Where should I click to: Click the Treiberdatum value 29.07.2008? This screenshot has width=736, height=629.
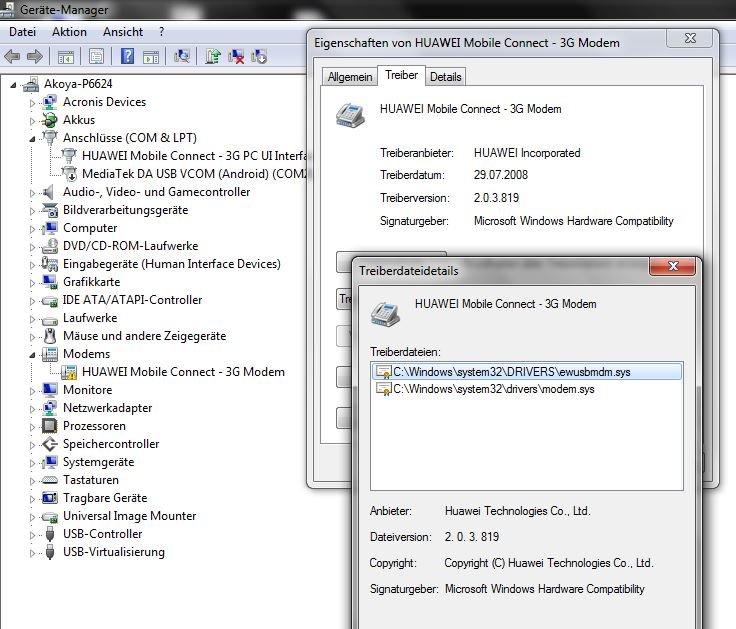501,175
